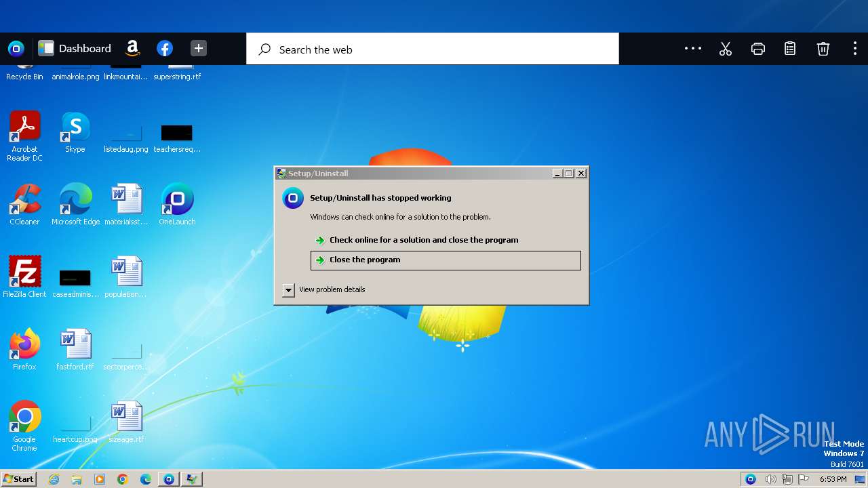Click Close the program option
Screen dimensions: 868x488
tap(446, 260)
